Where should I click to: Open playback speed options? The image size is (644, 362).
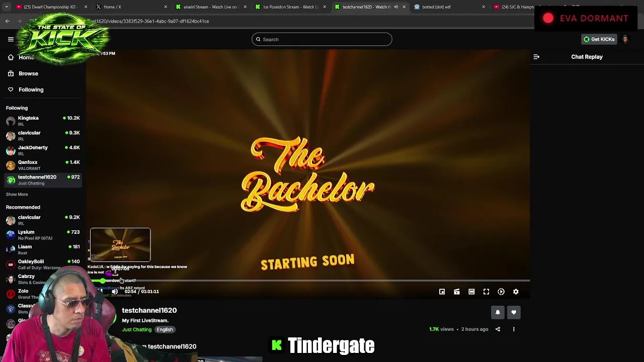pyautogui.click(x=501, y=292)
